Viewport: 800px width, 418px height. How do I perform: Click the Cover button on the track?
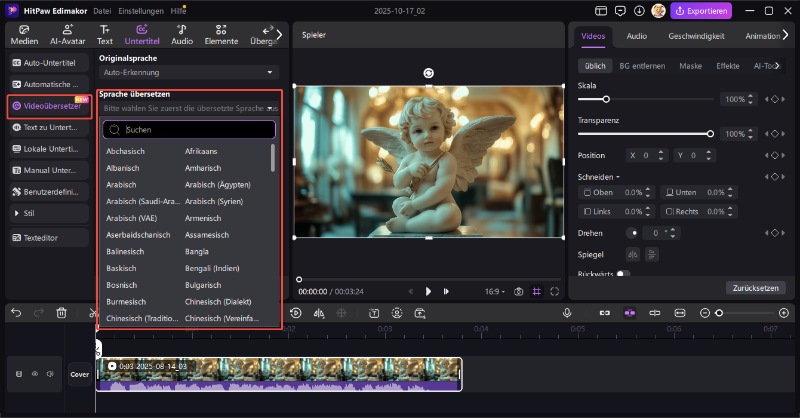[80, 374]
